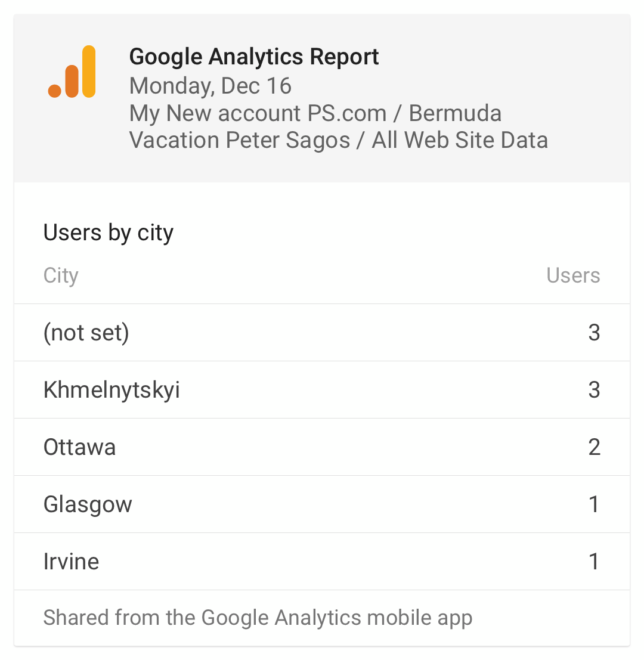
Task: Select the Irvine row
Action: point(322,562)
